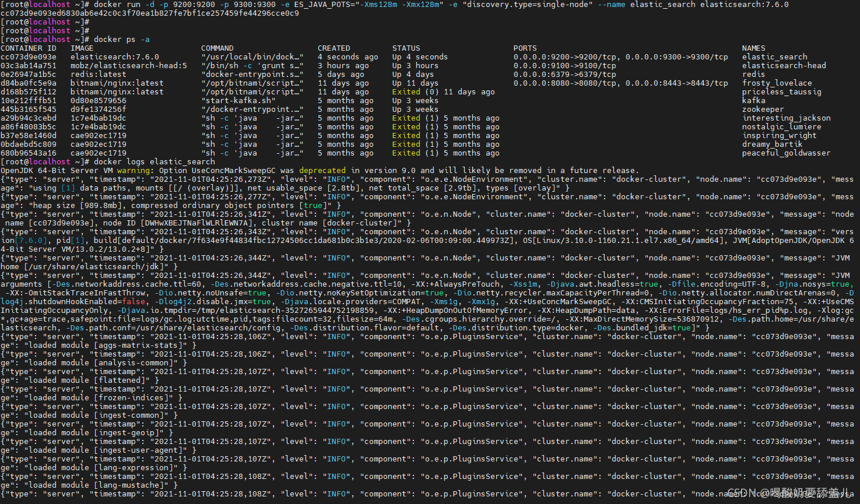The image size is (860, 504).
Task: Click the elasticsearch-head container name
Action: click(x=784, y=66)
